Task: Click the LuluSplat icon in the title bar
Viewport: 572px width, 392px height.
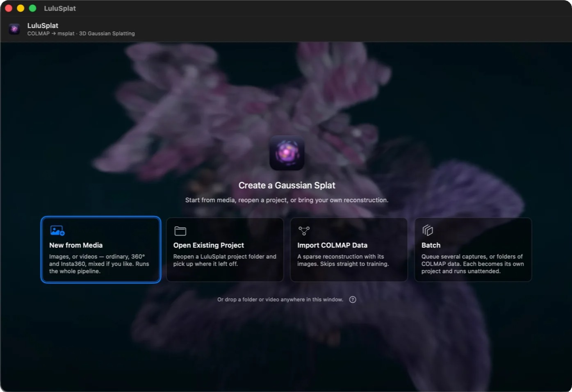Action: (x=14, y=29)
